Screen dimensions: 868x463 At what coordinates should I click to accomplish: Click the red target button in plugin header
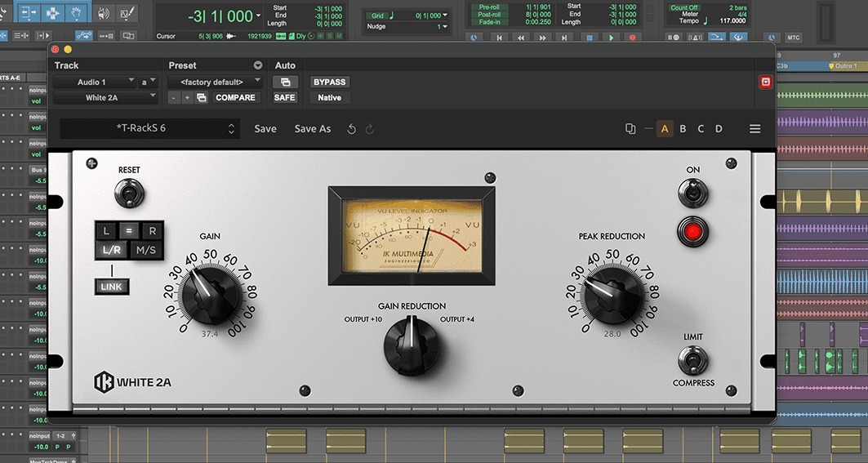pos(766,82)
